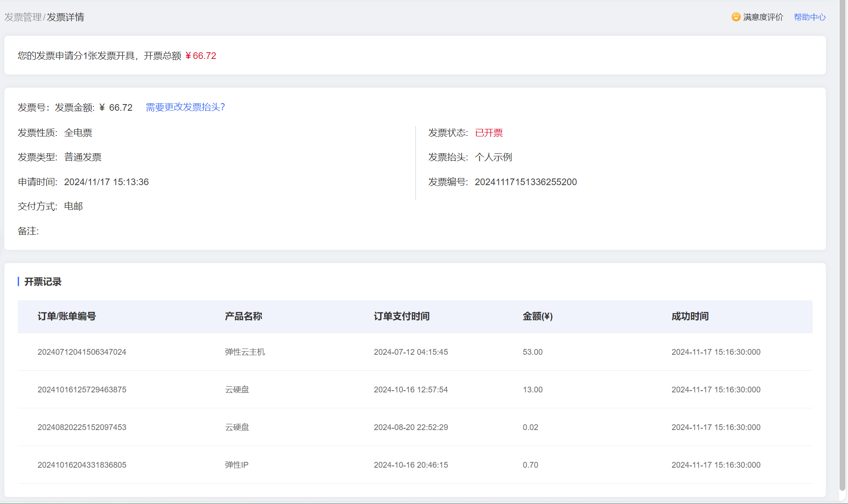
Task: Go back to 发票管理 via breadcrumb
Action: 23,17
